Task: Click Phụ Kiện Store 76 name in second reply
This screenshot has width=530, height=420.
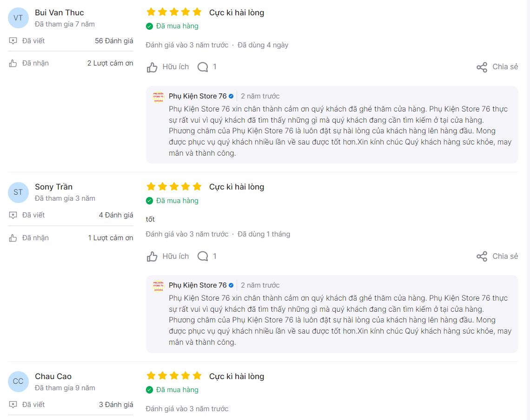Action: click(x=198, y=285)
